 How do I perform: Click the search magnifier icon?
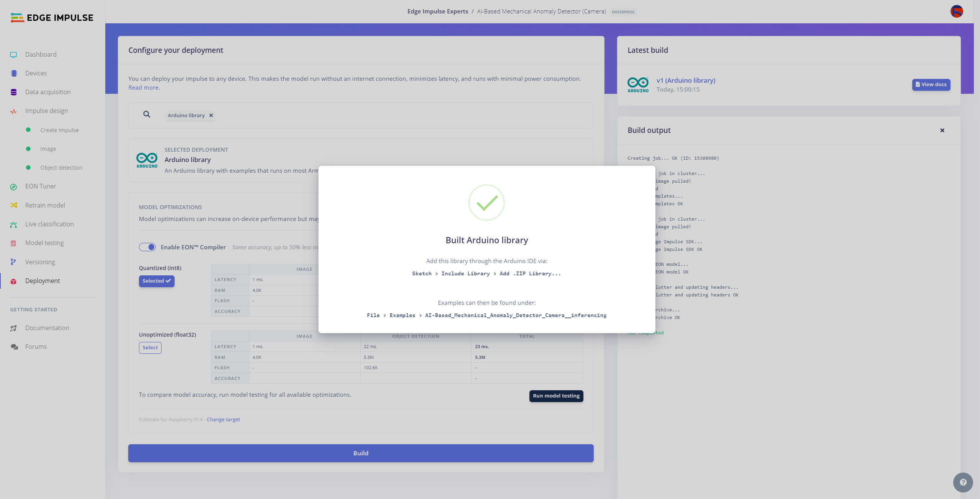(x=147, y=114)
